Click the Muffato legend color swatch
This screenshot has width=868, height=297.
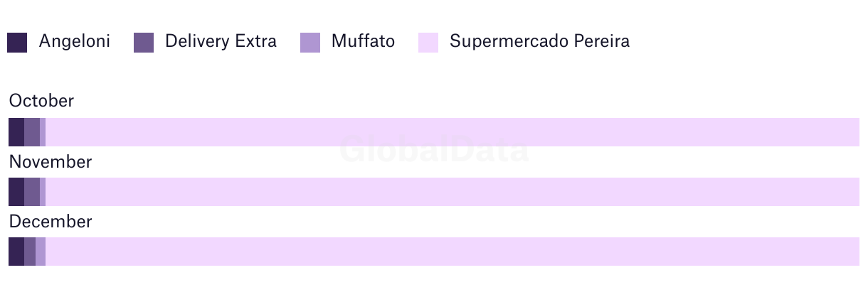[310, 43]
